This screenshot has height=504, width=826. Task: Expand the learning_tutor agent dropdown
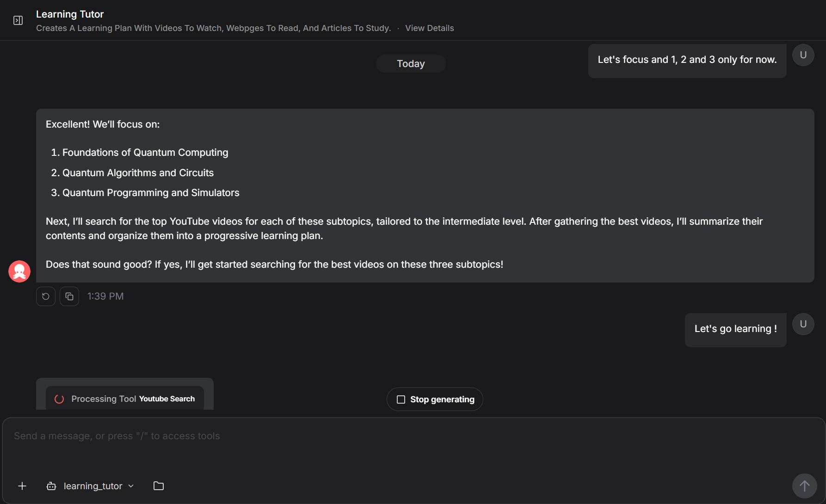tap(131, 486)
